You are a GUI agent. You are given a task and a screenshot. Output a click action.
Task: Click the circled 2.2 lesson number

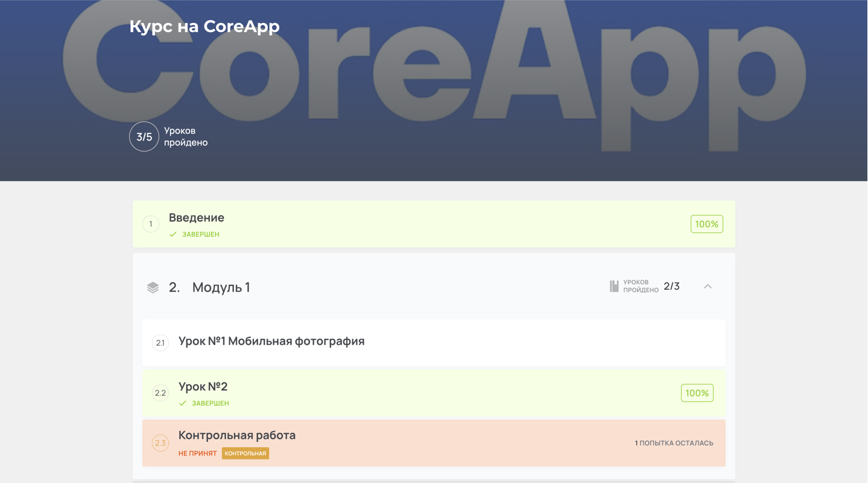(160, 393)
